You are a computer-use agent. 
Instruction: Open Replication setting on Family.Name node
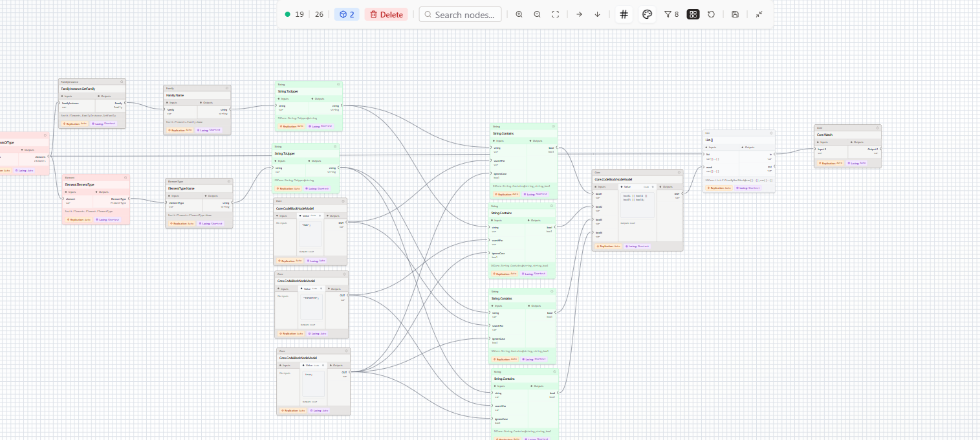tap(180, 129)
